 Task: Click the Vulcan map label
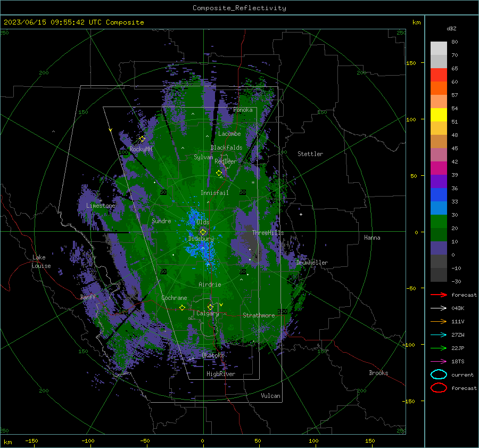click(271, 396)
